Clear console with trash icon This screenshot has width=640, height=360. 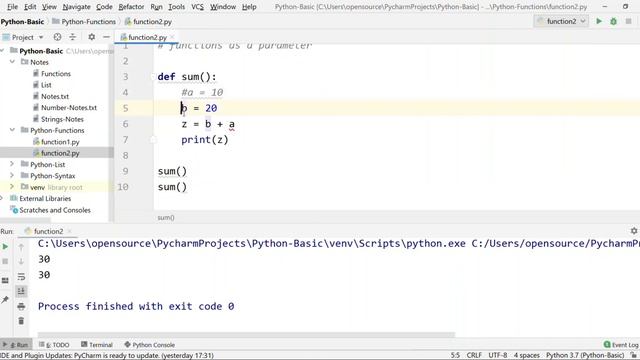tap(21, 321)
